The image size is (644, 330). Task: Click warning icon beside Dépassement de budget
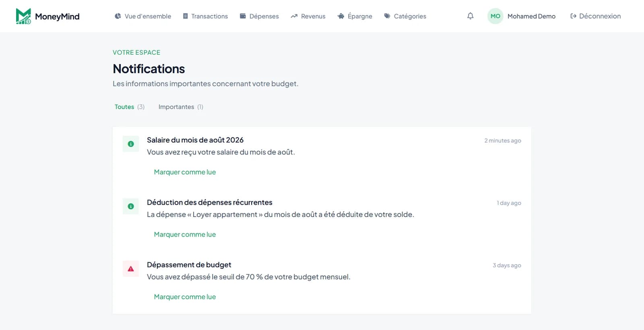(x=131, y=268)
